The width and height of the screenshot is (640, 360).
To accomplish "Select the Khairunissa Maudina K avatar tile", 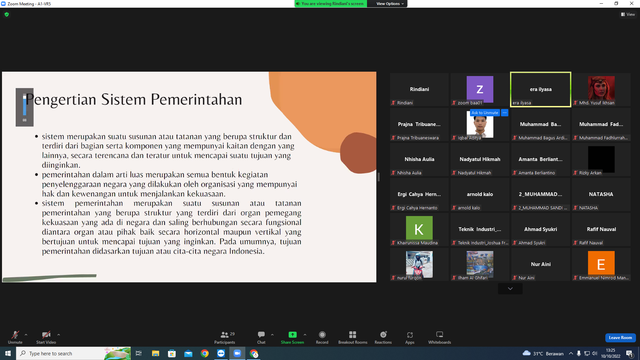I will coord(419,230).
